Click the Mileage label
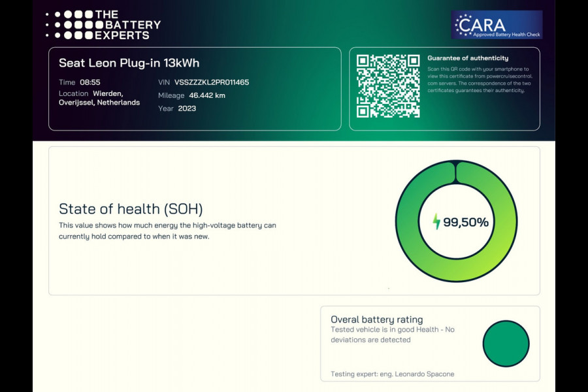588x392 pixels. point(171,95)
